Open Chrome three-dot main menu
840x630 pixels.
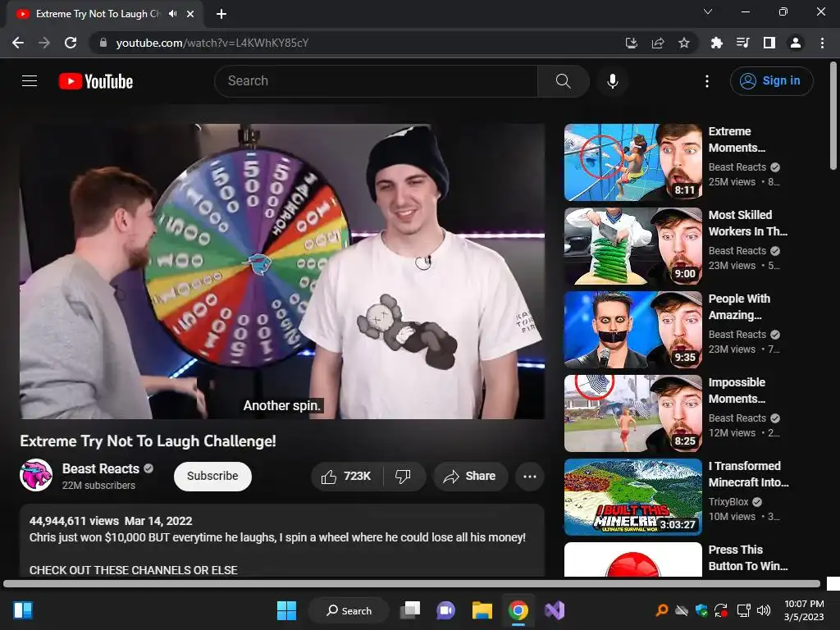point(822,43)
